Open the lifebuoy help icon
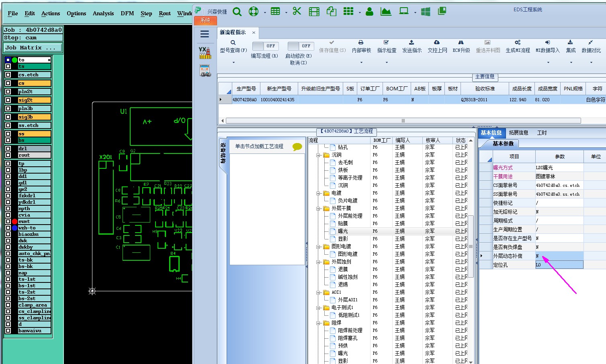Image resolution: width=606 pixels, height=364 pixels. 254,12
